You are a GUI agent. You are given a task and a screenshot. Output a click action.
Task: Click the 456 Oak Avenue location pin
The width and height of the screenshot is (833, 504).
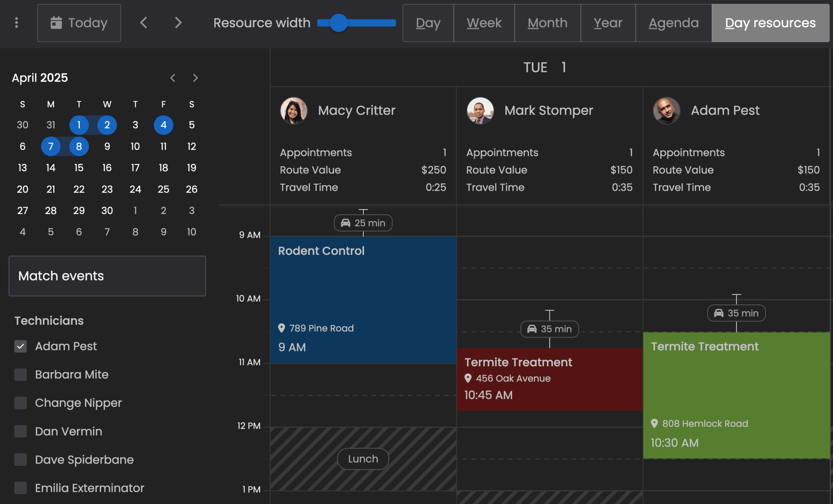[468, 378]
